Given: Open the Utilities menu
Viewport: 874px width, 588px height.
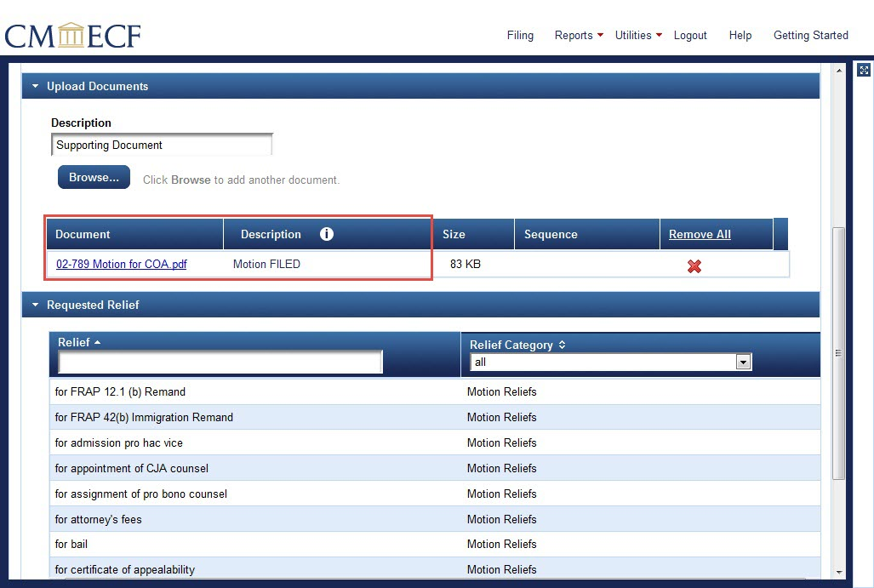Looking at the screenshot, I should pyautogui.click(x=638, y=35).
